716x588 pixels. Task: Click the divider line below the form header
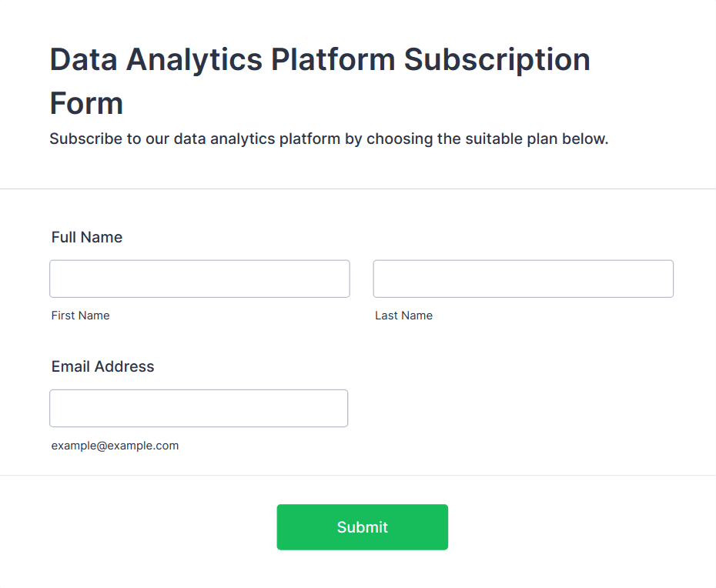(358, 189)
